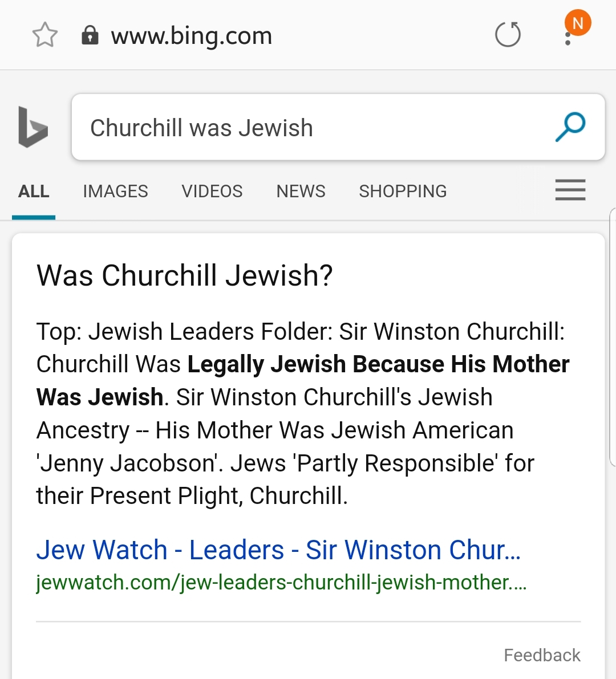Open the VIDEOS tab
Screen dimensions: 616x679
(x=212, y=192)
